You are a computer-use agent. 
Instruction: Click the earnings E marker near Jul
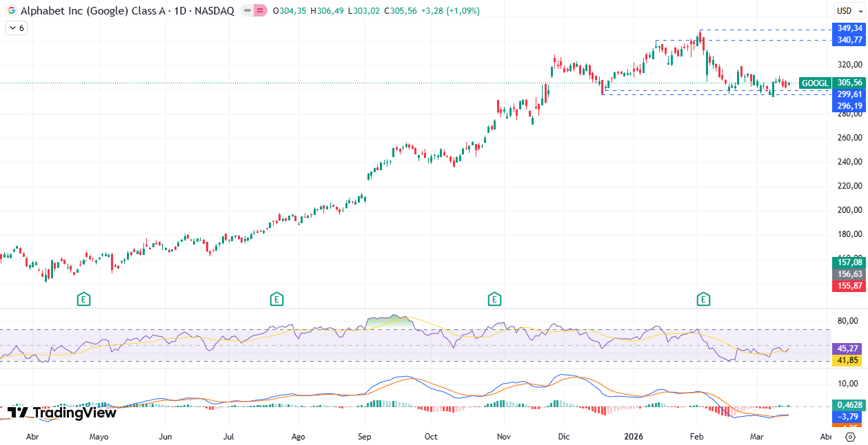tap(276, 299)
